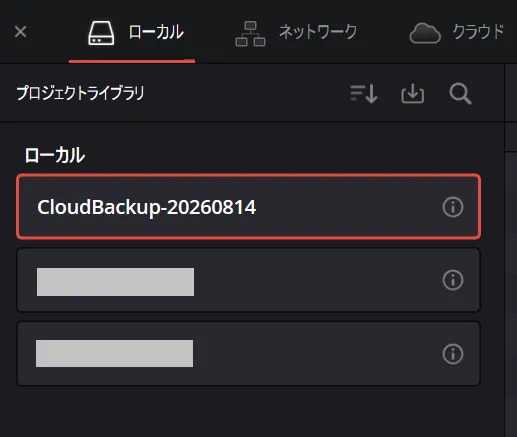Show info for CloudBackup-20260814 library
Screen dimensions: 517x437
tap(453, 207)
